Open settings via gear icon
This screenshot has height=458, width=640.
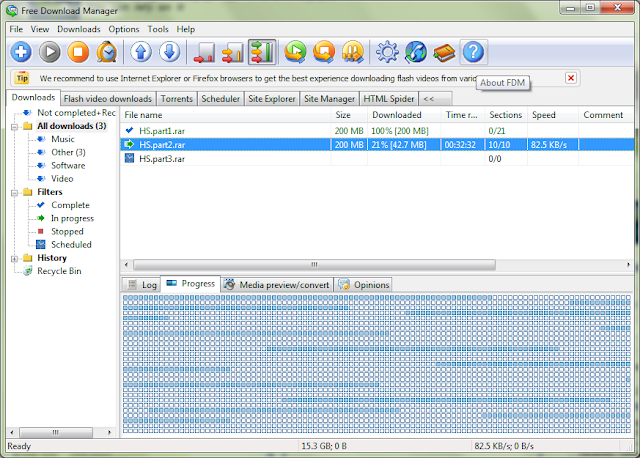pos(387,52)
